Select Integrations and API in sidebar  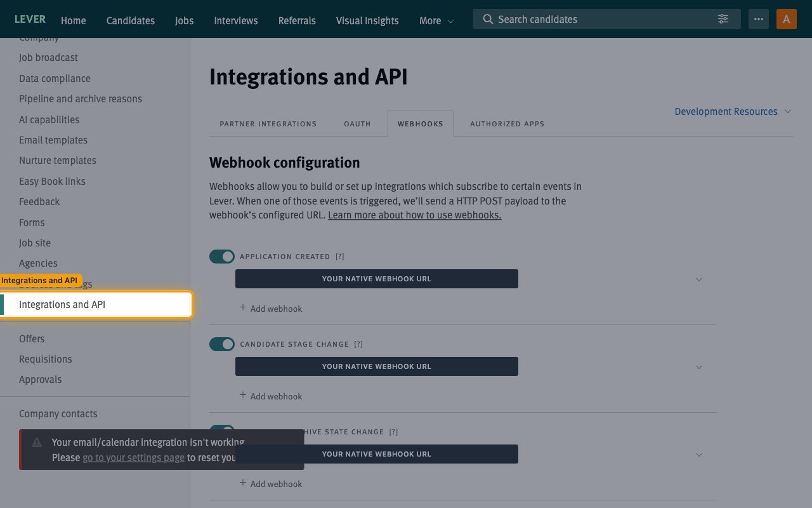pos(95,305)
